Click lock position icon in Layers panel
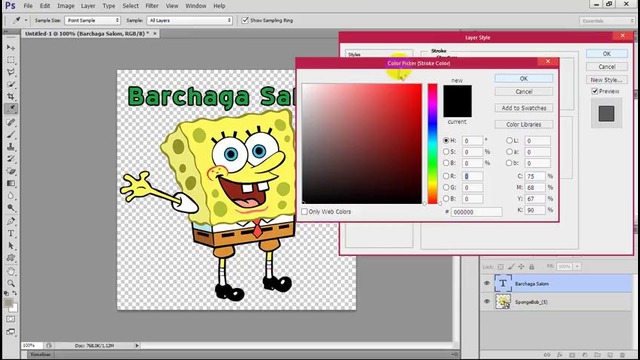The image size is (640, 360). pos(521,267)
